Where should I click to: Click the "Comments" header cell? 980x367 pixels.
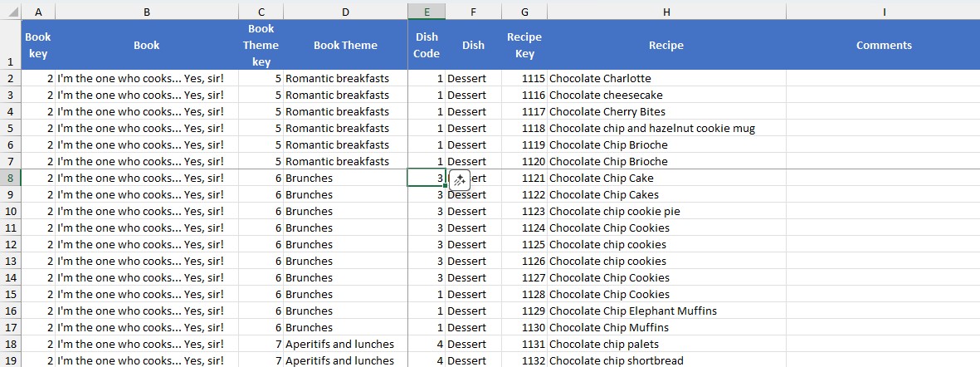tap(884, 46)
